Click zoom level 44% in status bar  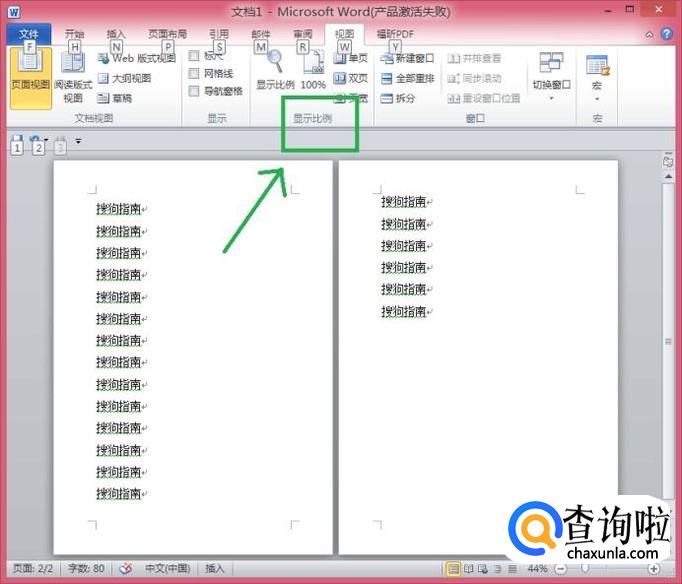(x=537, y=568)
